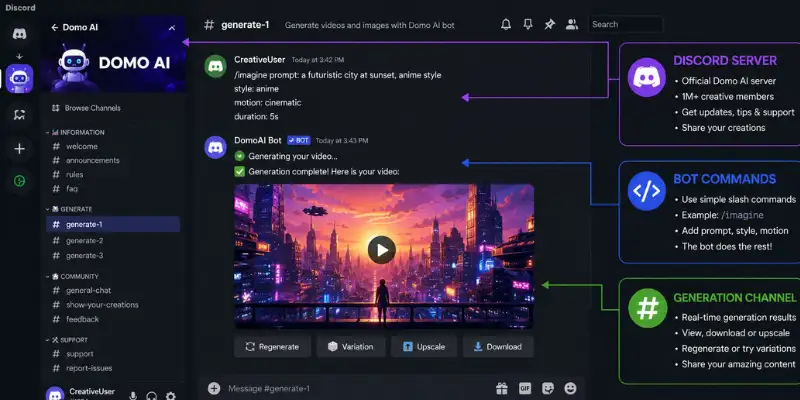Select the generate-1 channel

[113, 224]
